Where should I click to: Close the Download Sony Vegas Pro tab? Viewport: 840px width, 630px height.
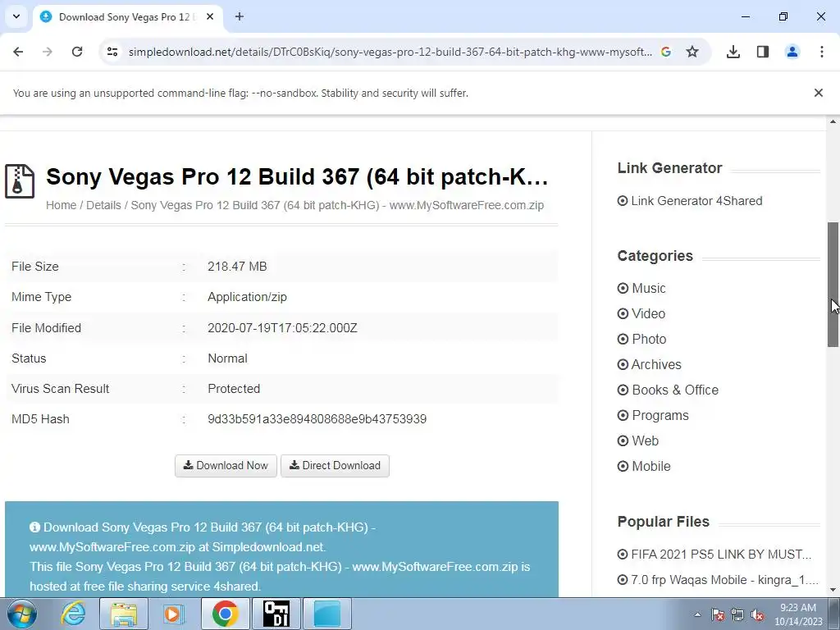(x=210, y=16)
